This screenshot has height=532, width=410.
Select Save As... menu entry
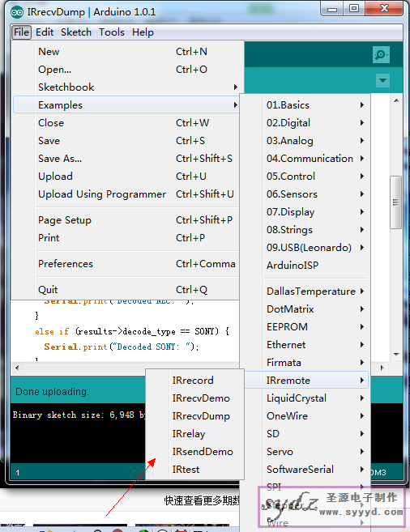(126, 159)
